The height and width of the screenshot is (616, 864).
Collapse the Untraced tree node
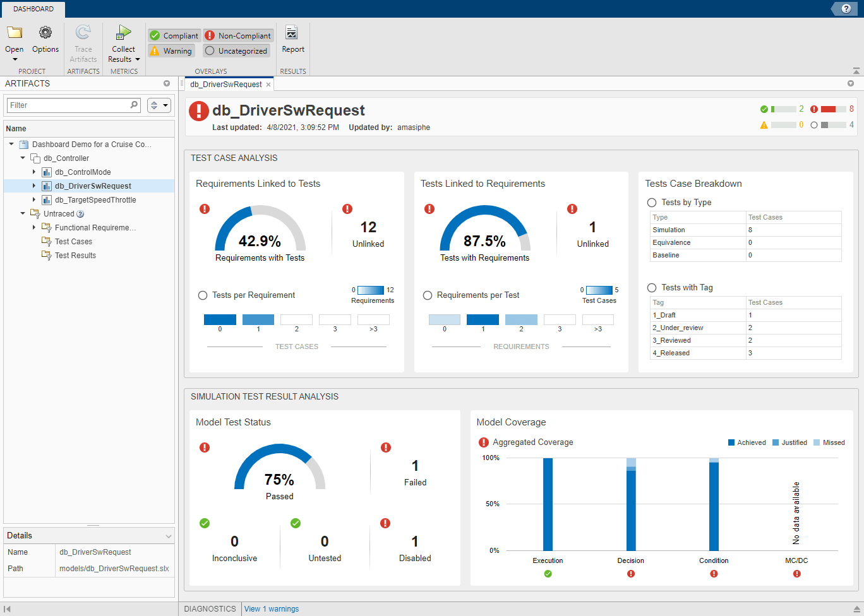23,214
